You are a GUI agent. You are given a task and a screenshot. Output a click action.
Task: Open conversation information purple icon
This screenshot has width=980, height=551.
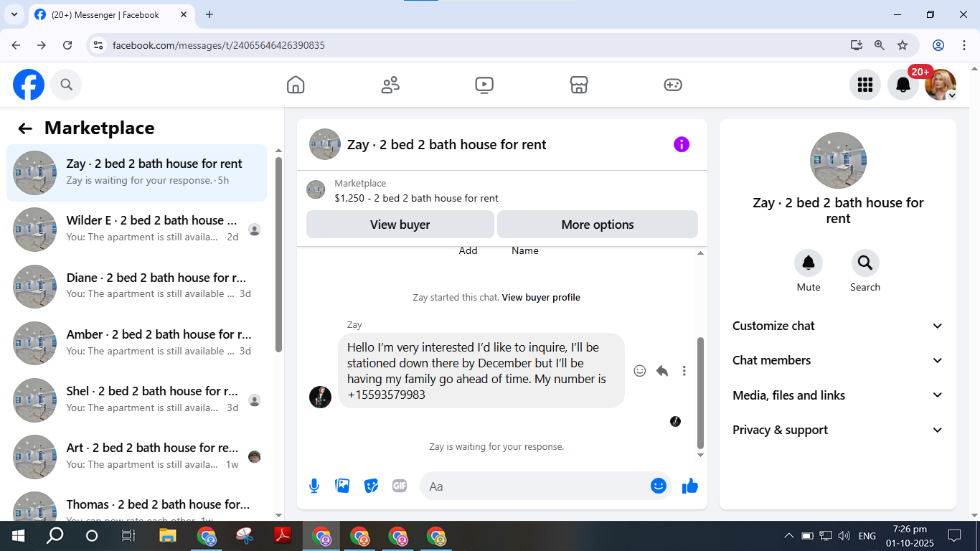point(682,144)
